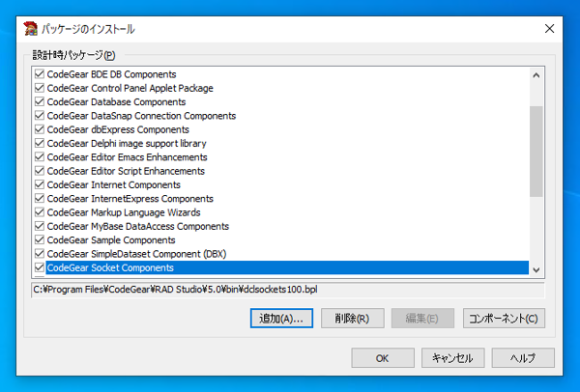Open ヘルプ help button

[x=523, y=358]
